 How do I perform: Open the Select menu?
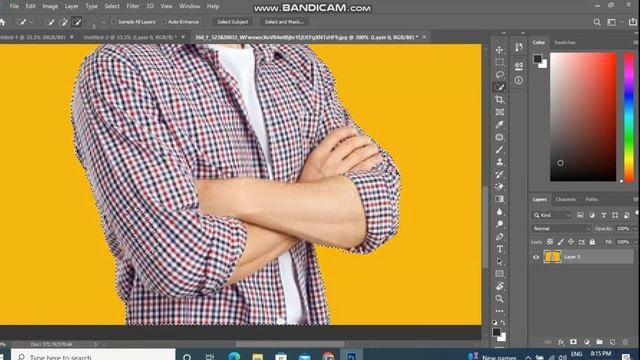click(x=112, y=7)
